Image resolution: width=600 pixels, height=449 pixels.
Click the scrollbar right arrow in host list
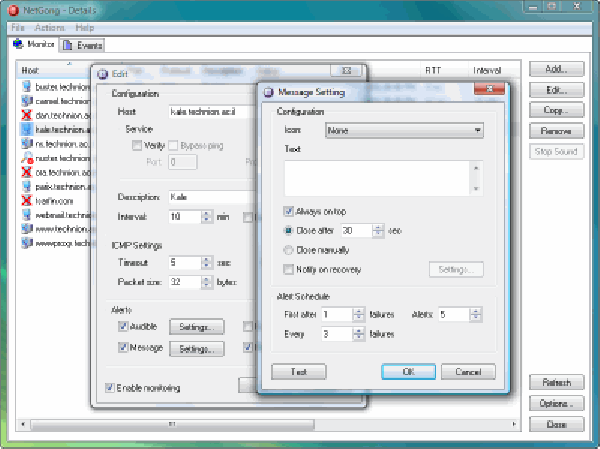click(514, 424)
